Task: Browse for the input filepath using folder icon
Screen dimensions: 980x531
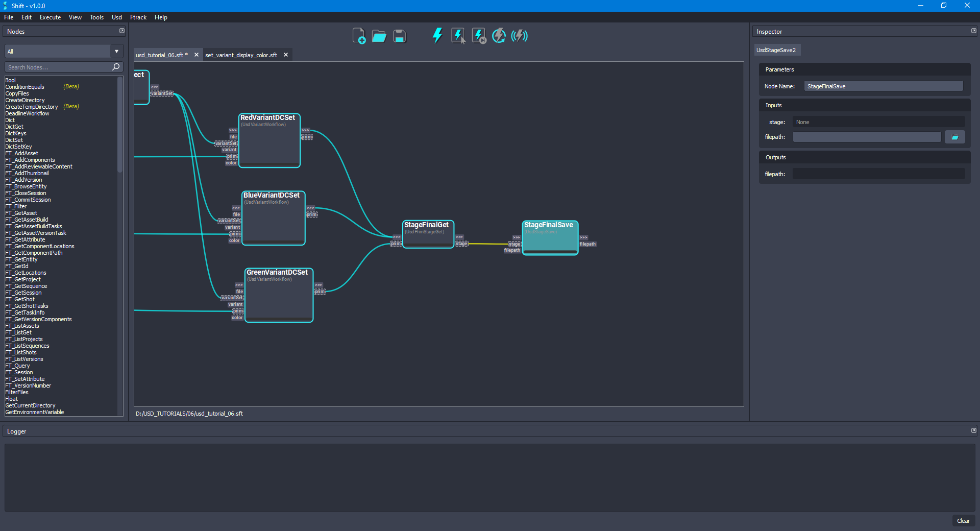Action: pyautogui.click(x=955, y=137)
